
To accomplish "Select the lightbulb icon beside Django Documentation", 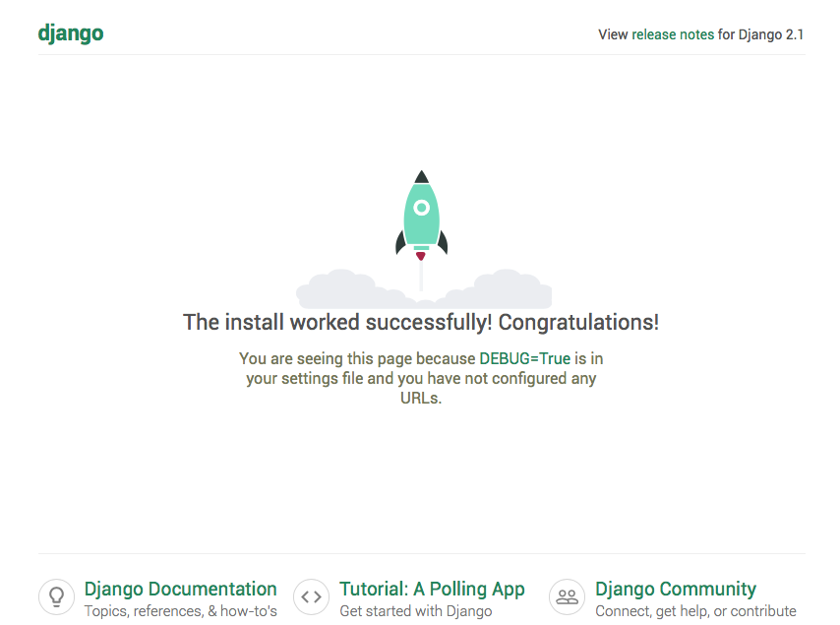I will [56, 596].
